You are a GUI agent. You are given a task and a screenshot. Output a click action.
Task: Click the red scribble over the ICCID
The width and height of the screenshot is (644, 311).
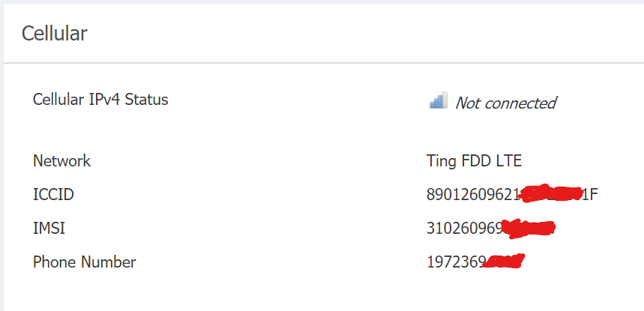coord(552,194)
